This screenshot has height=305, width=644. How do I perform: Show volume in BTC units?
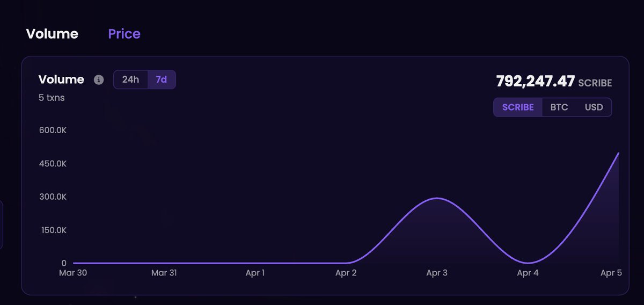[559, 107]
